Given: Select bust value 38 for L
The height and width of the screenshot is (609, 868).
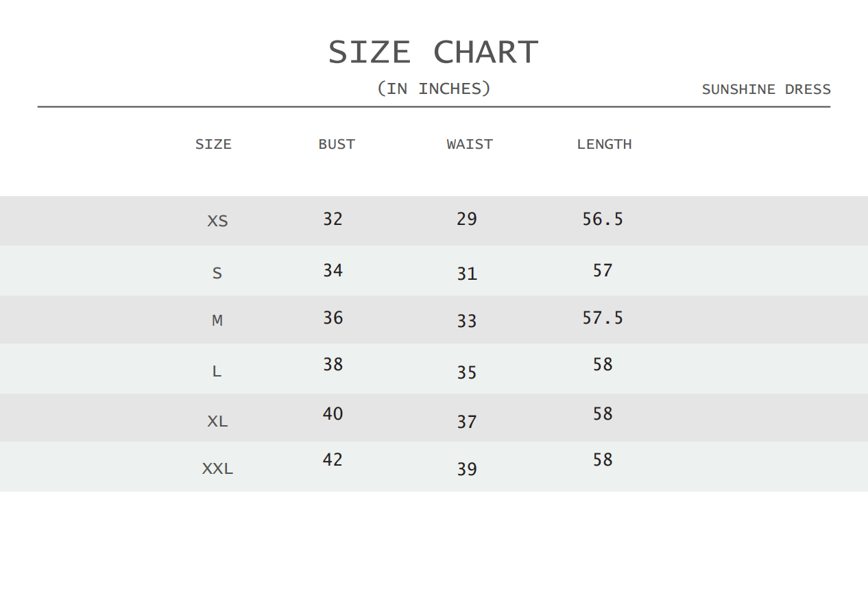Looking at the screenshot, I should tap(333, 364).
